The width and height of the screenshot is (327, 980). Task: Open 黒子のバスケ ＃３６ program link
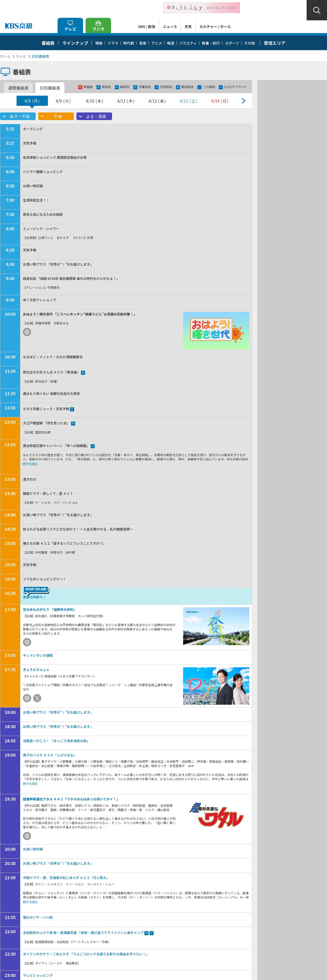(x=49, y=755)
